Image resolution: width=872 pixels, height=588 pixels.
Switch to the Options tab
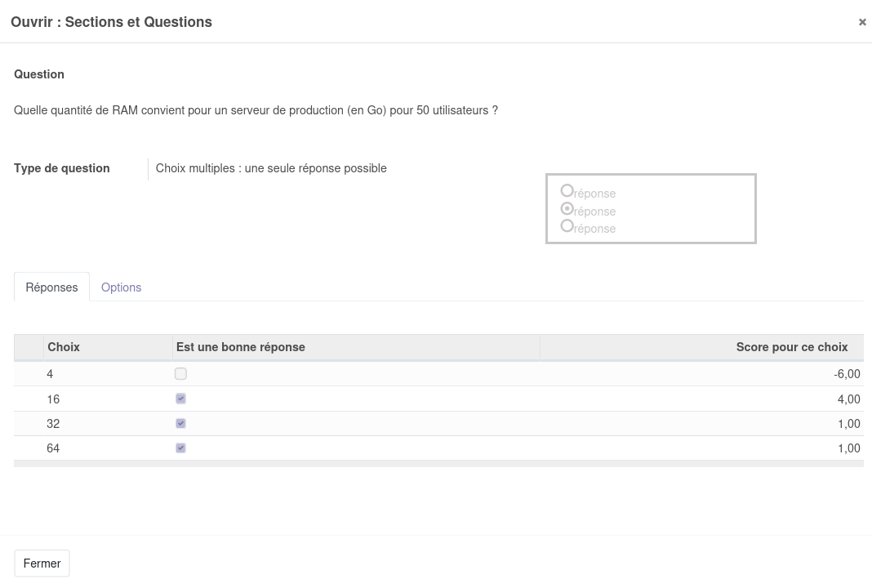121,287
